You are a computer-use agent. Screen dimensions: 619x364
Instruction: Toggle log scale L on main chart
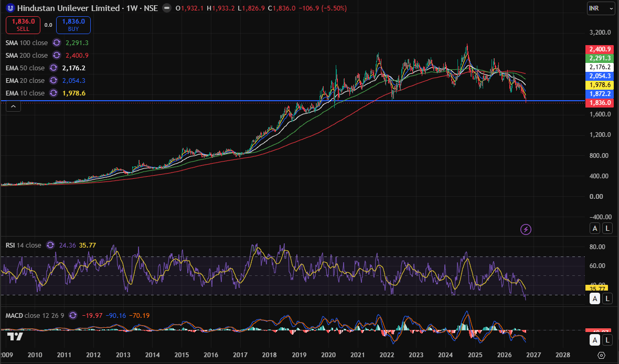point(607,228)
